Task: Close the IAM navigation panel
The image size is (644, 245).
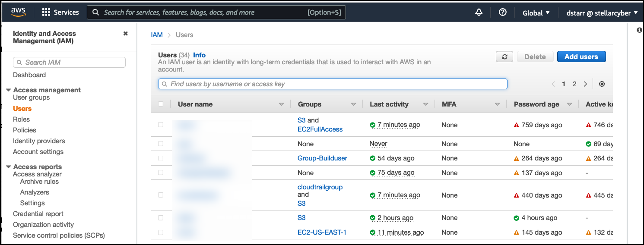Action: tap(125, 34)
